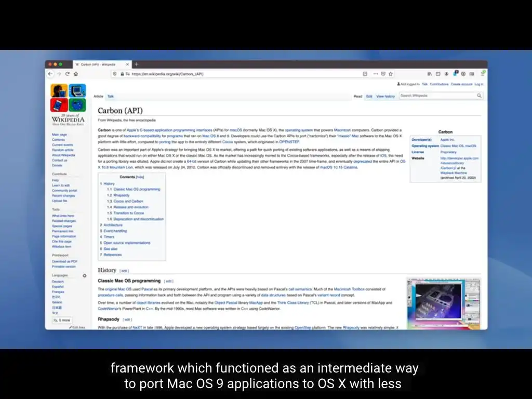Open the Apple Inc. developer infobox link

[447, 140]
